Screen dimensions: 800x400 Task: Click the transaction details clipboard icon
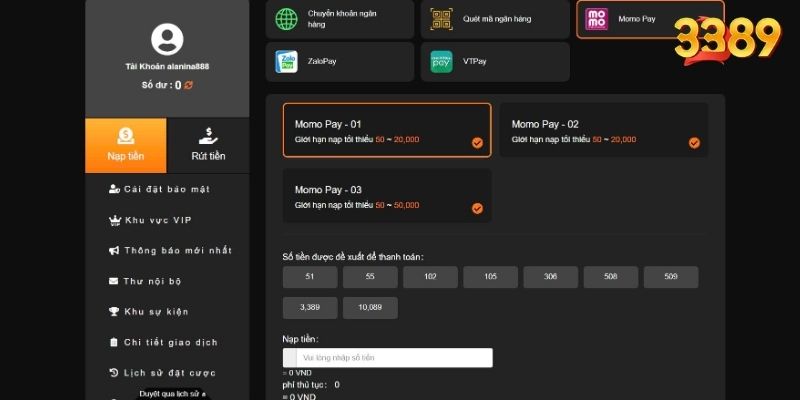114,342
